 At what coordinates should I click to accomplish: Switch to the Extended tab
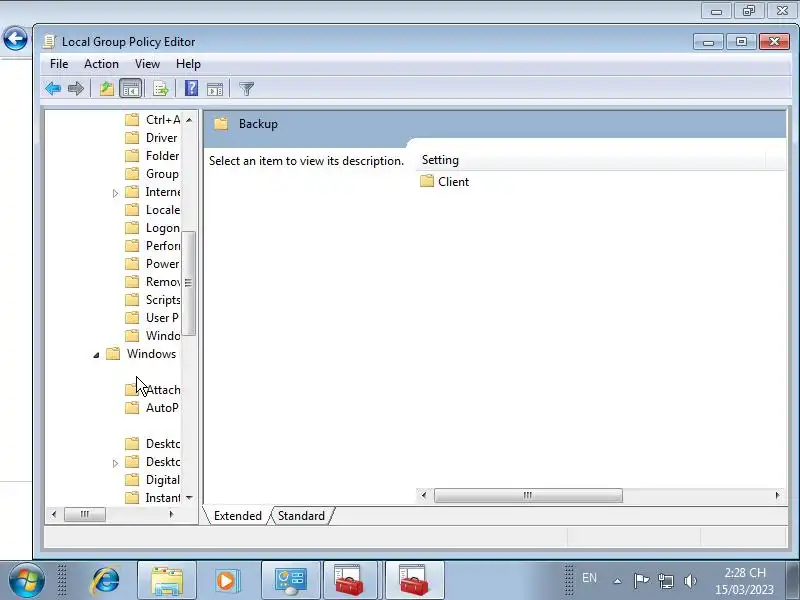tap(237, 516)
